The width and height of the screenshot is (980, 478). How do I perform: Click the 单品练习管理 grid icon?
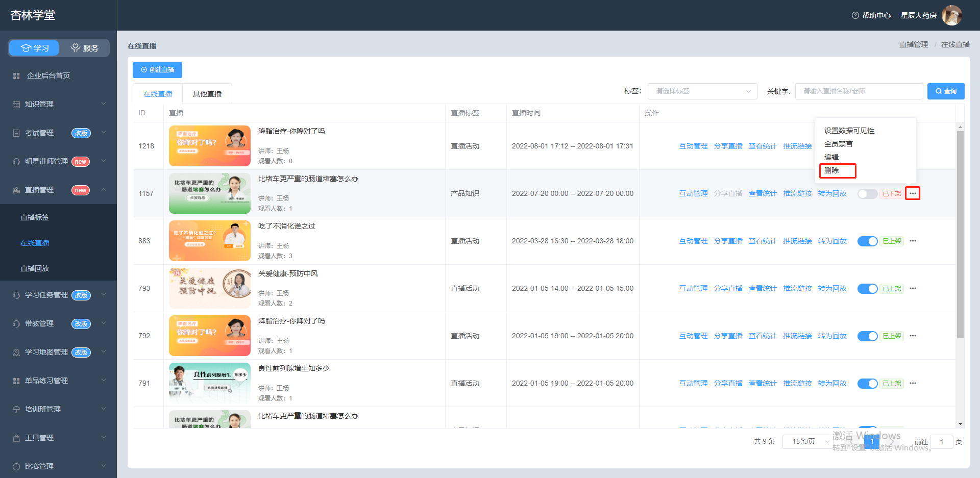point(16,381)
